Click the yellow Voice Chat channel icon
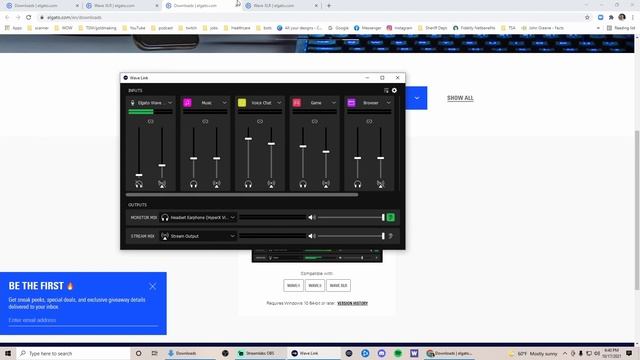 (242, 102)
